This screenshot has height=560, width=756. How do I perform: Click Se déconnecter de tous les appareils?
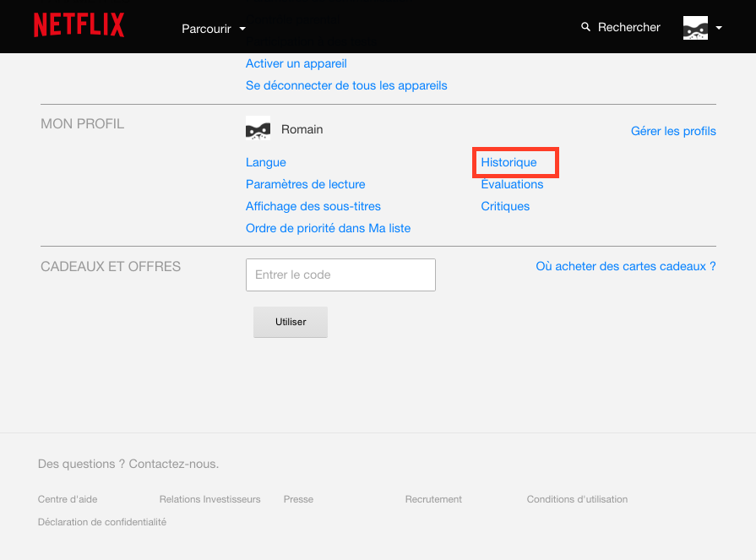click(346, 85)
